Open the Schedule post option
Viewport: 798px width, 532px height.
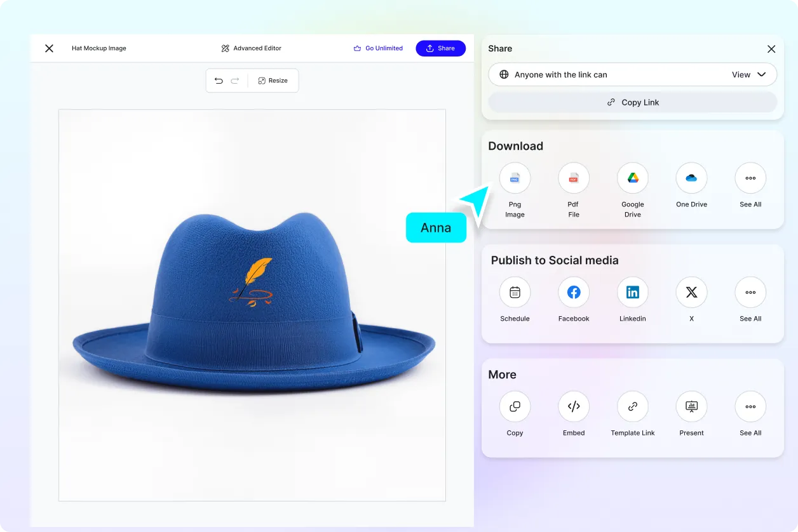tap(515, 292)
